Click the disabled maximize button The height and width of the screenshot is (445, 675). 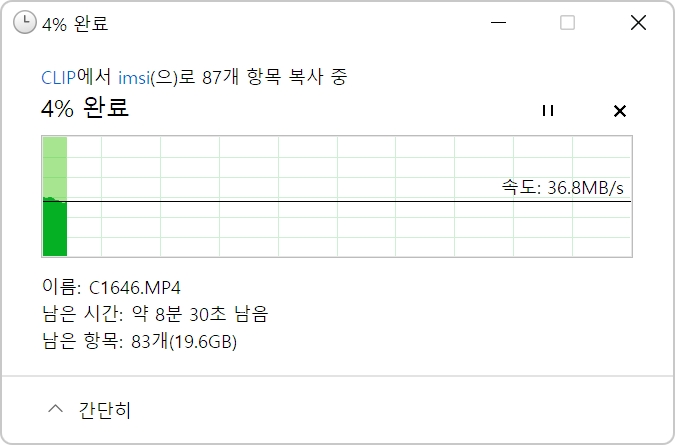567,22
